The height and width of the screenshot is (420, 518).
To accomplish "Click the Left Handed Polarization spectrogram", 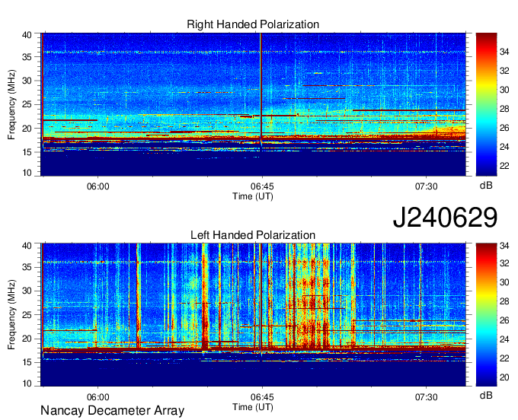I will tap(254, 315).
